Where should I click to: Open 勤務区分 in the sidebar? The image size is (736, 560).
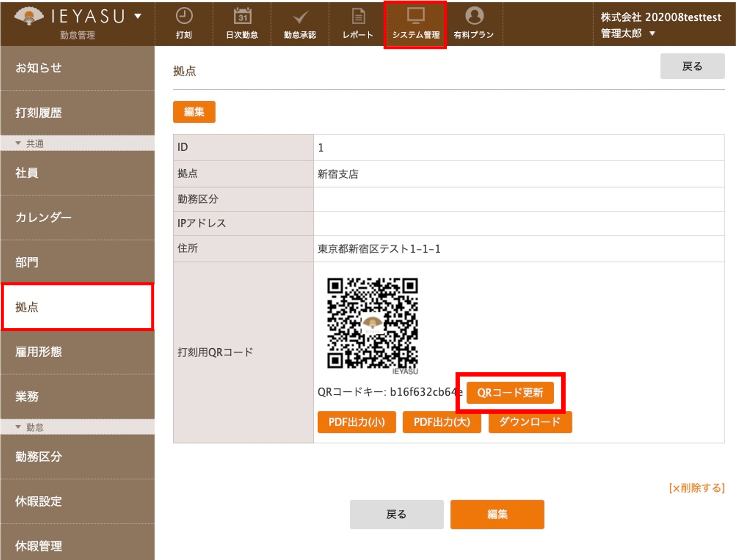77,456
